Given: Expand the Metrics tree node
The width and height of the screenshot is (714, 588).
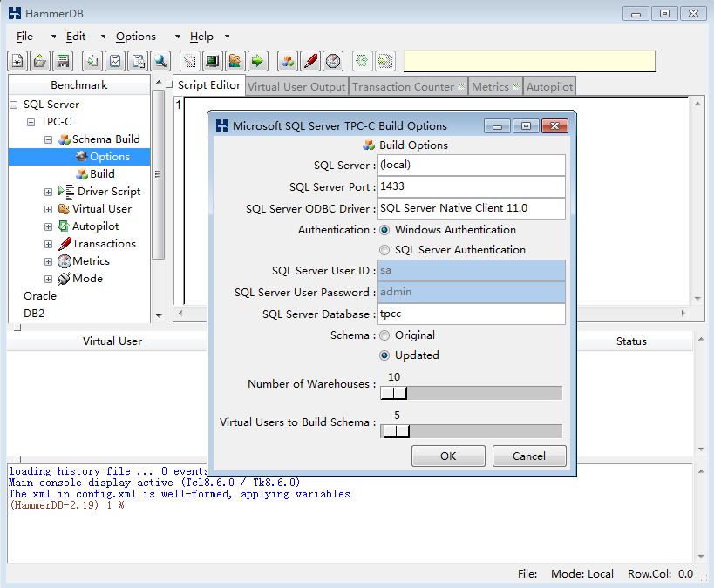Looking at the screenshot, I should (48, 261).
